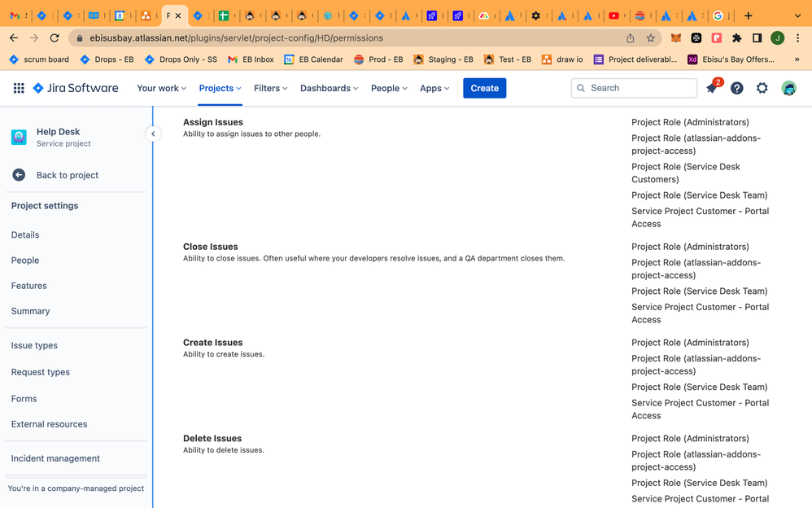This screenshot has height=508, width=812.
Task: Open Request types in project settings
Action: click(x=41, y=372)
